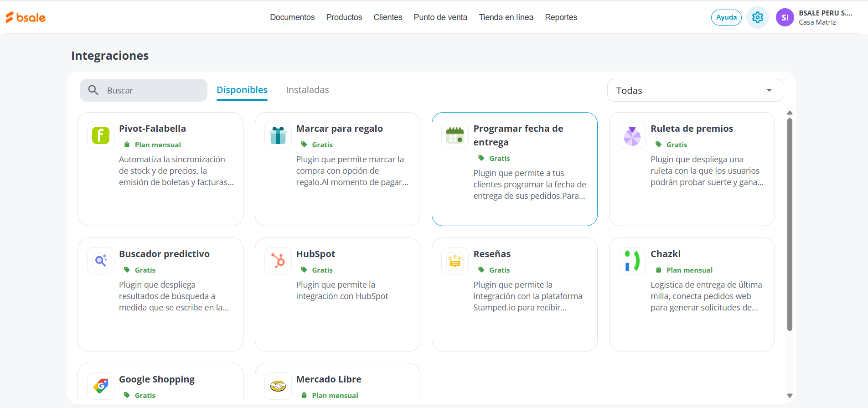
Task: Click the scrollbar up arrow
Action: point(790,113)
